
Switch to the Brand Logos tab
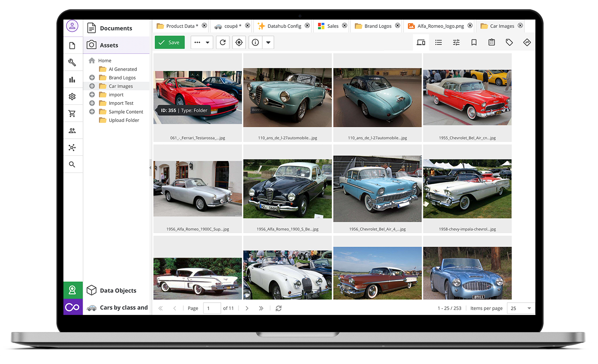point(378,26)
